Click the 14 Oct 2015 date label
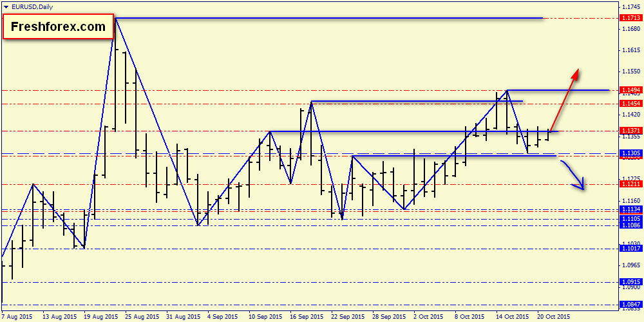This screenshot has width=644, height=322. point(513,317)
